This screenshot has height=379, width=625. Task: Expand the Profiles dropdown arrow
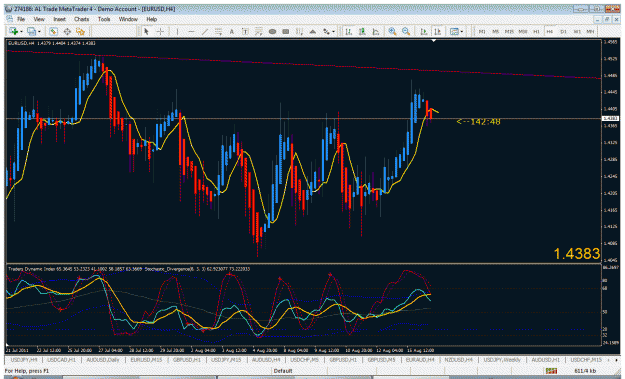(x=39, y=32)
